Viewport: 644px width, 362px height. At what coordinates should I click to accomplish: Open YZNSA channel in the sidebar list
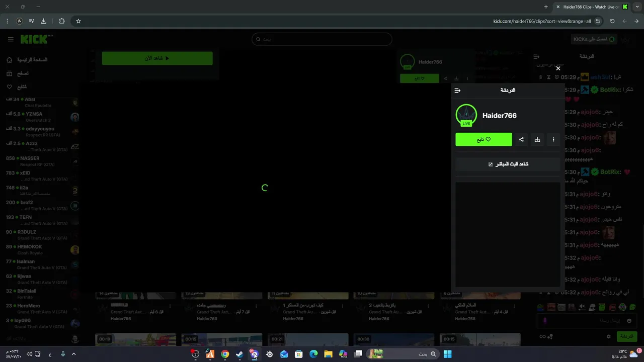42,117
